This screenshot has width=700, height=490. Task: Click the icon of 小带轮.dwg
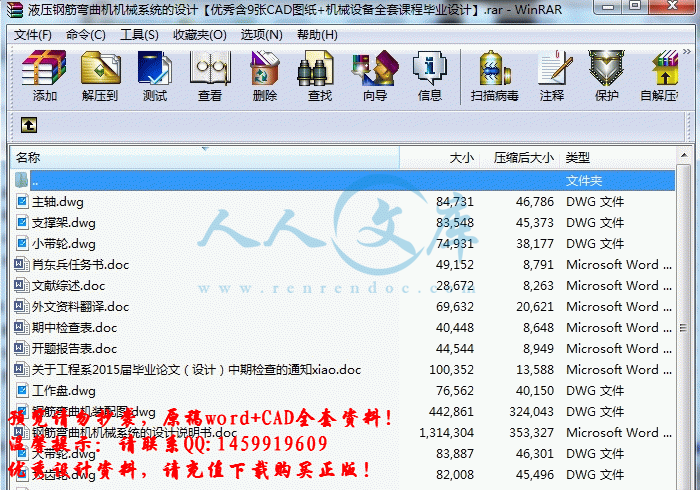click(21, 244)
